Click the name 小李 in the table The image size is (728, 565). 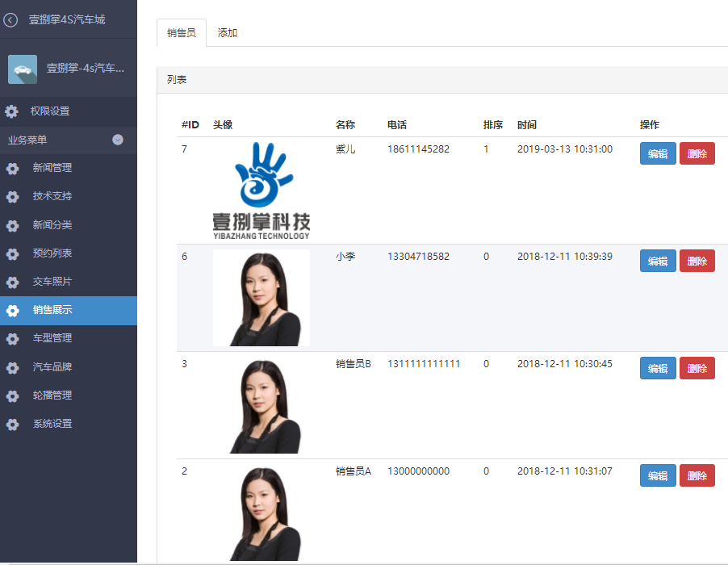click(345, 257)
